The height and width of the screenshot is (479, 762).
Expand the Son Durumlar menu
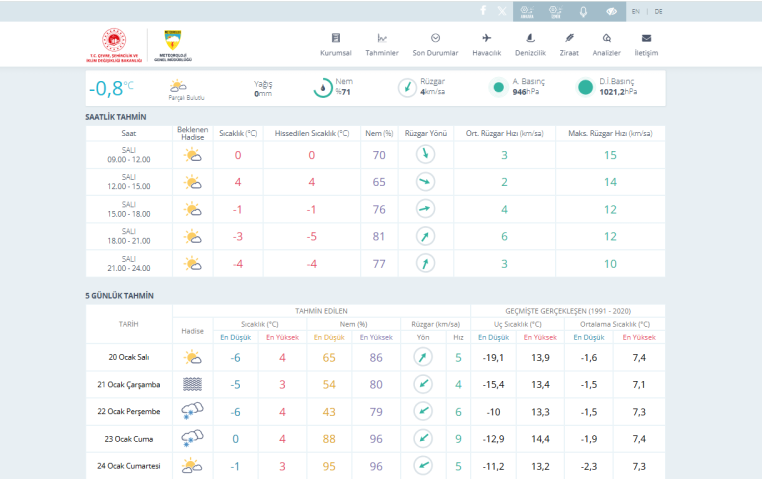(435, 44)
